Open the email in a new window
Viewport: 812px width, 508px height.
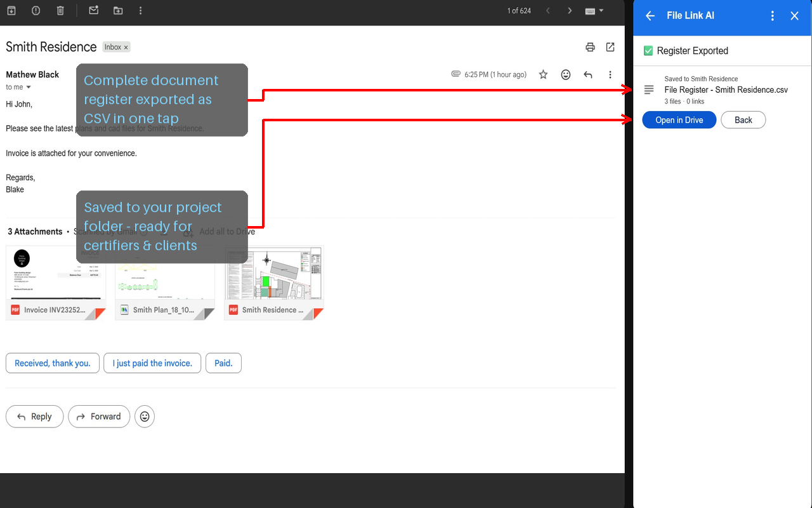(610, 47)
